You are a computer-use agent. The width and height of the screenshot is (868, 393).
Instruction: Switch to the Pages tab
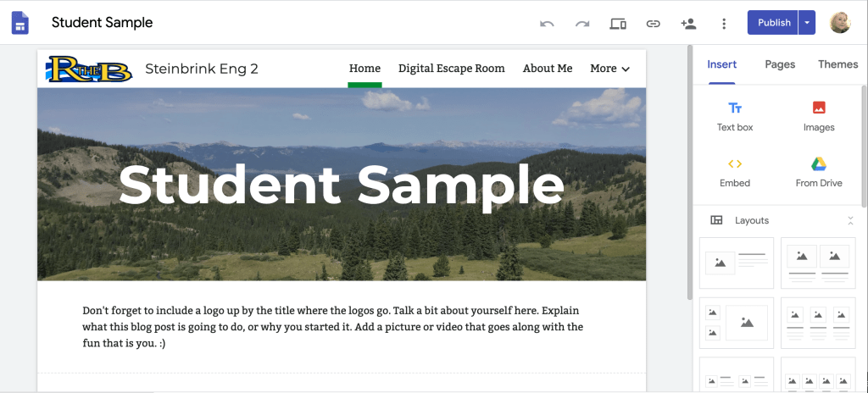coord(780,64)
